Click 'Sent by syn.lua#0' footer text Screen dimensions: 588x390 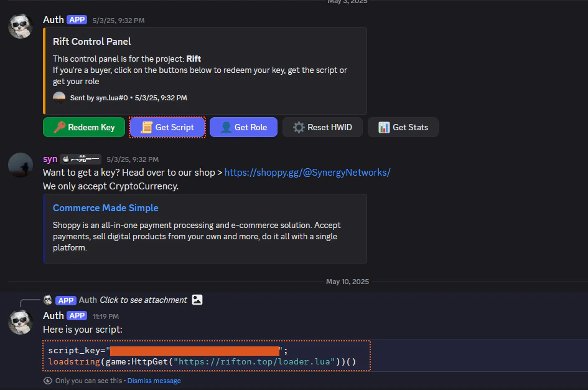(99, 98)
